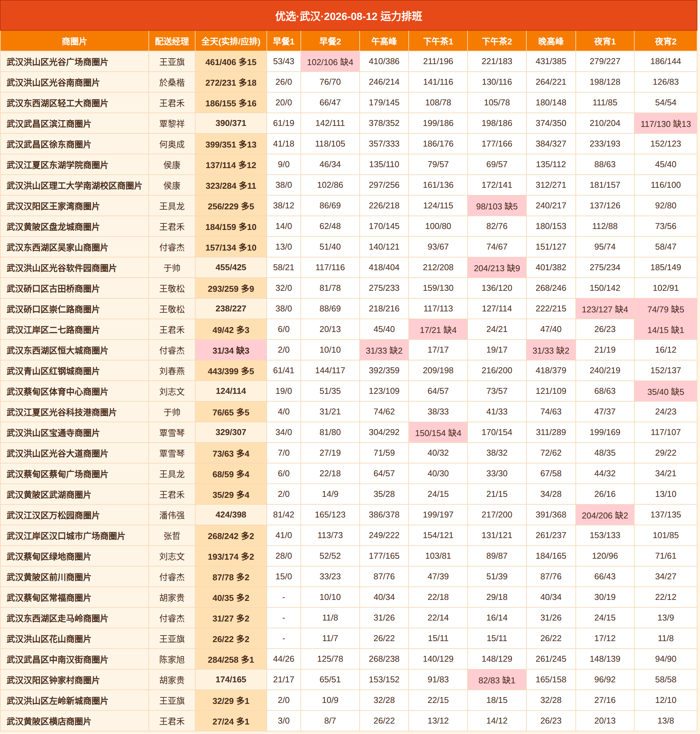This screenshot has height=734, width=700.
Task: Click the 夜宵1 column header
Action: coord(605,41)
